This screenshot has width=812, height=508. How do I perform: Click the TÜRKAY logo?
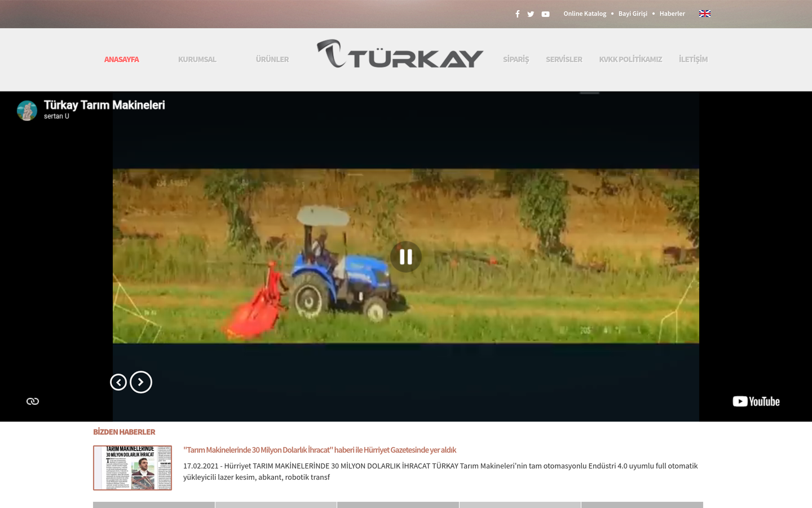(400, 54)
